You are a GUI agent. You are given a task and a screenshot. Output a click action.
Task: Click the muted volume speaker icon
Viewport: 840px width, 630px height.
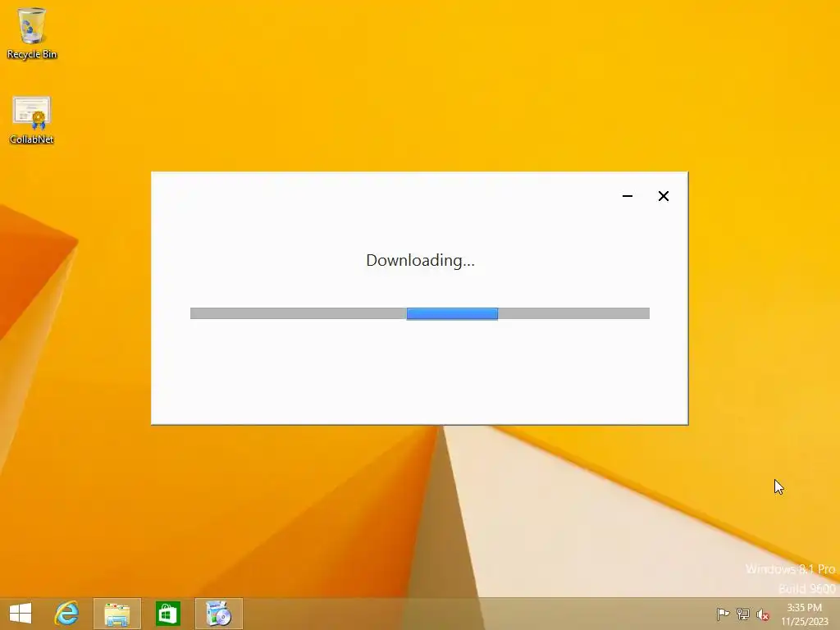click(763, 614)
